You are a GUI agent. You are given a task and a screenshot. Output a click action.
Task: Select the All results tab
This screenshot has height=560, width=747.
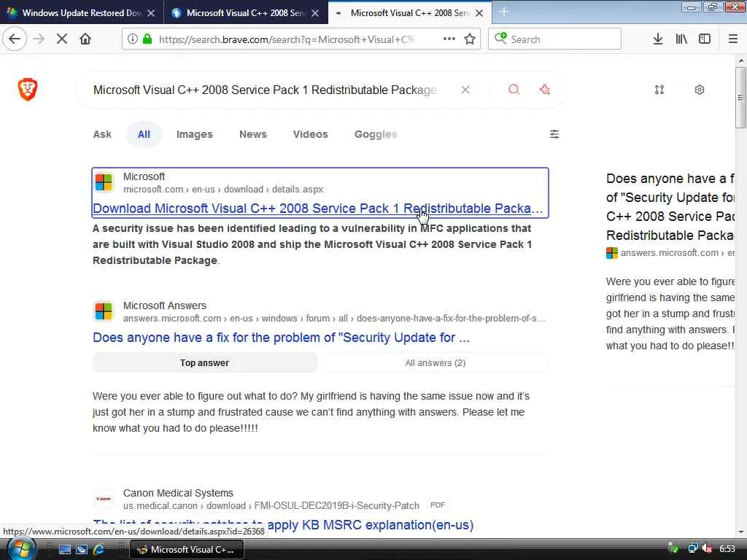pos(144,134)
